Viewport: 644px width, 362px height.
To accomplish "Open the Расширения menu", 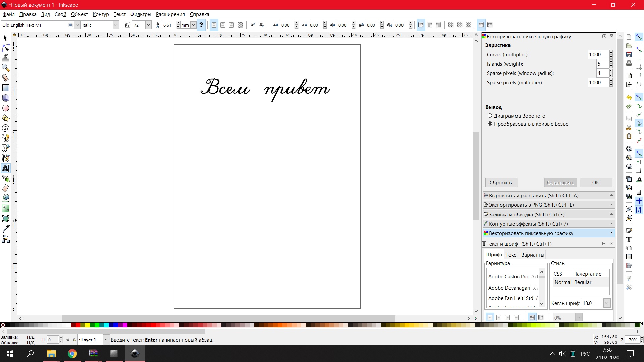I will point(170,14).
